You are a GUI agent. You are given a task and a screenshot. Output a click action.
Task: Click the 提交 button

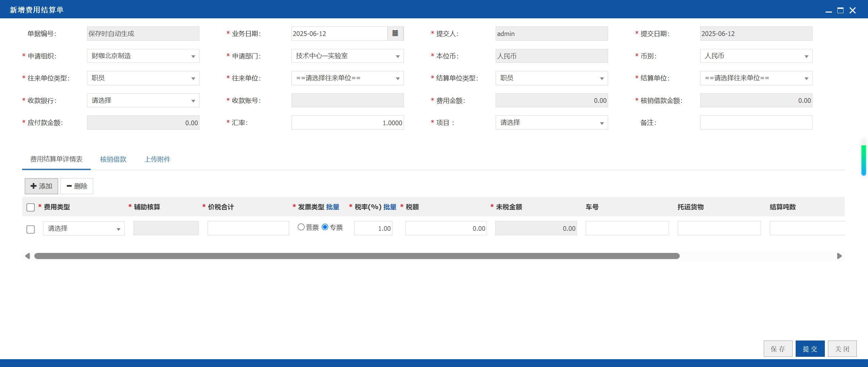[x=810, y=349]
